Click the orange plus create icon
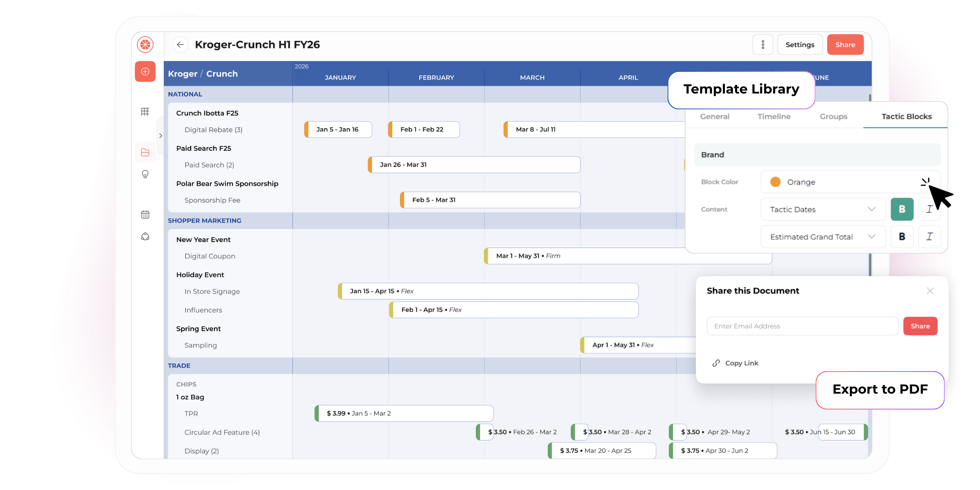This screenshot has height=490, width=980. coord(145,71)
